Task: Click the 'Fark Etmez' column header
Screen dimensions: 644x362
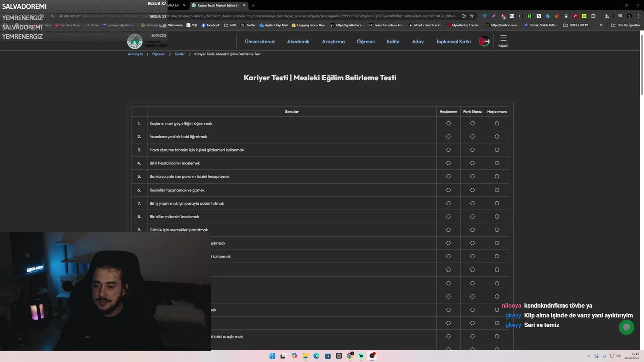Action: 472,111
